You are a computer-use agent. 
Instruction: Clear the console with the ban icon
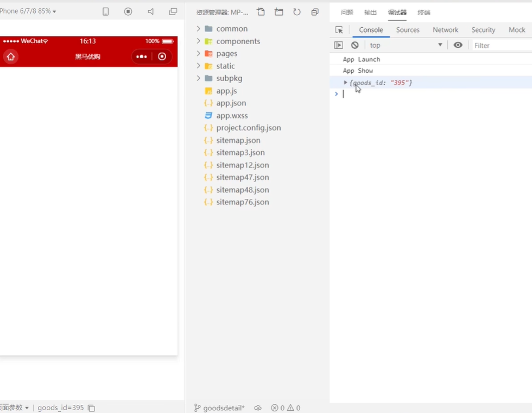[355, 45]
